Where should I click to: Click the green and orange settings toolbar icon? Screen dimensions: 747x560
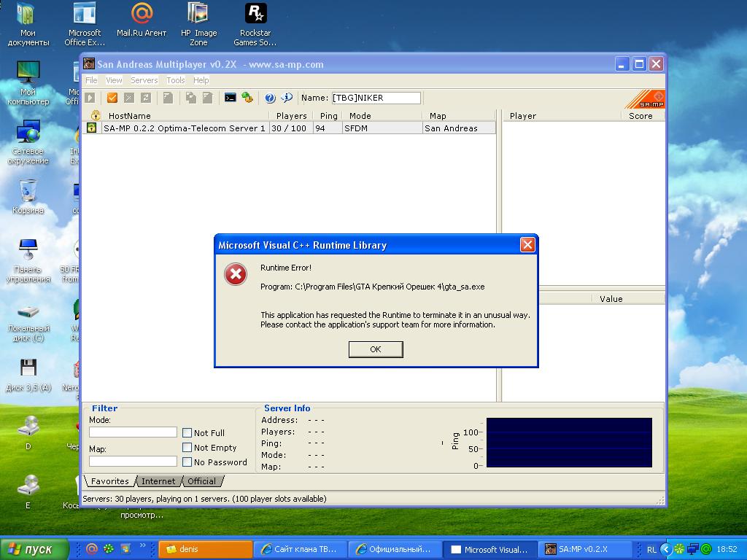coord(247,98)
